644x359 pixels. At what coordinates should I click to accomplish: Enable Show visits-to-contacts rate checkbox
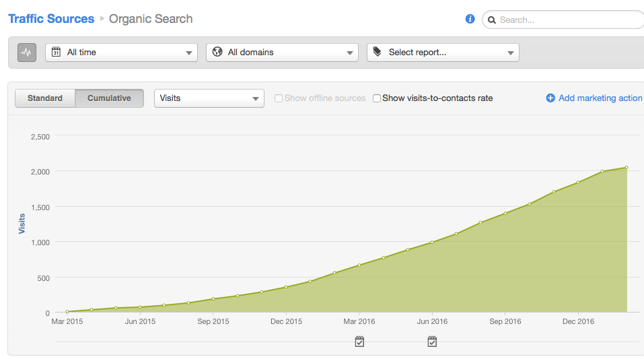click(x=377, y=98)
